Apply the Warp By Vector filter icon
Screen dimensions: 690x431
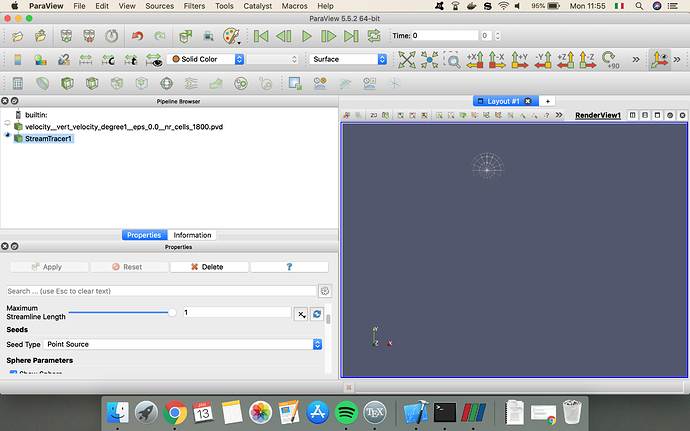click(216, 83)
